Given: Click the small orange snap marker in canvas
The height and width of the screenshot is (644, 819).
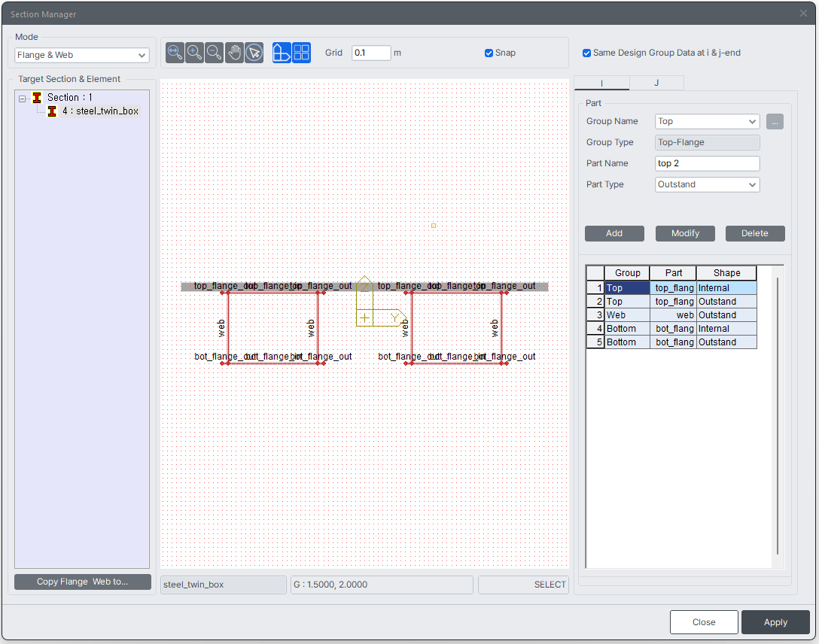Looking at the screenshot, I should pos(434,226).
